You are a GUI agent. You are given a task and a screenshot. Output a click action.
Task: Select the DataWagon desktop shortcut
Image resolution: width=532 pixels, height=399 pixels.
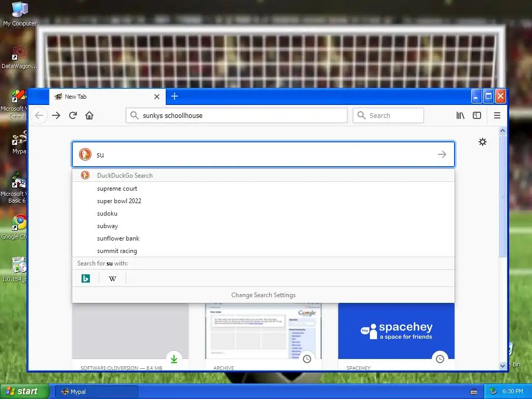(19, 57)
